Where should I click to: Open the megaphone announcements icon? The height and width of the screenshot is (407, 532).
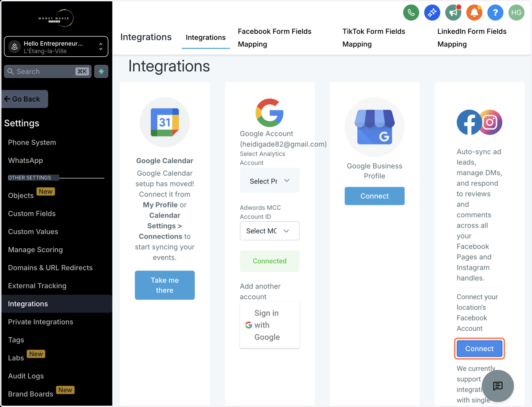[x=453, y=13]
